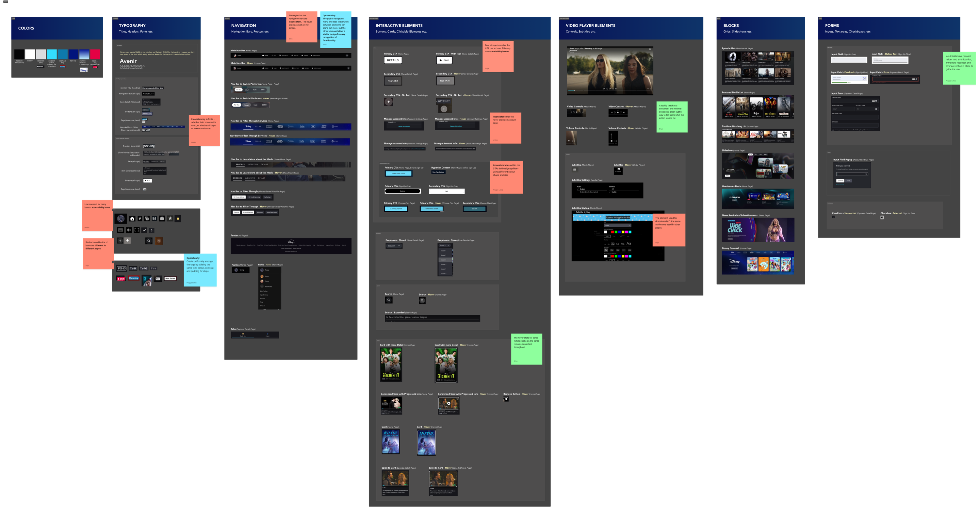The image size is (980, 518).
Task: Click the dark circular plus icon in the icon set
Action: pos(120,240)
